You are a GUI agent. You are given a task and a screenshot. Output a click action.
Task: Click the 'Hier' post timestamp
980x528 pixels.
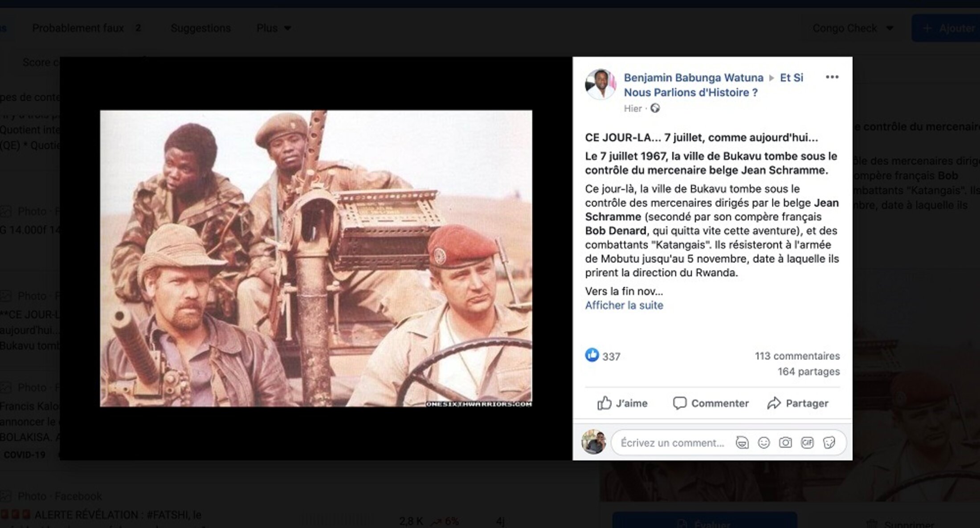633,108
